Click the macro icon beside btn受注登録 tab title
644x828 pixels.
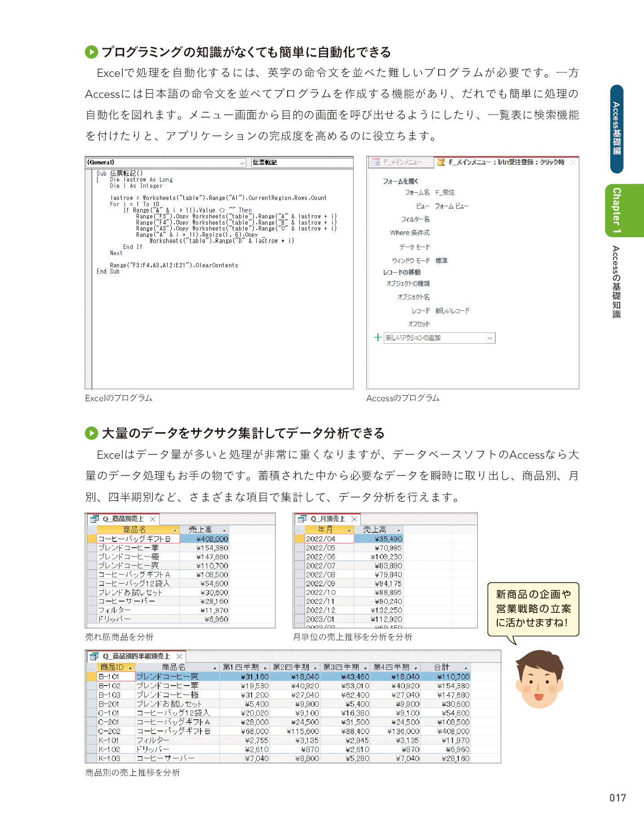pyautogui.click(x=441, y=162)
